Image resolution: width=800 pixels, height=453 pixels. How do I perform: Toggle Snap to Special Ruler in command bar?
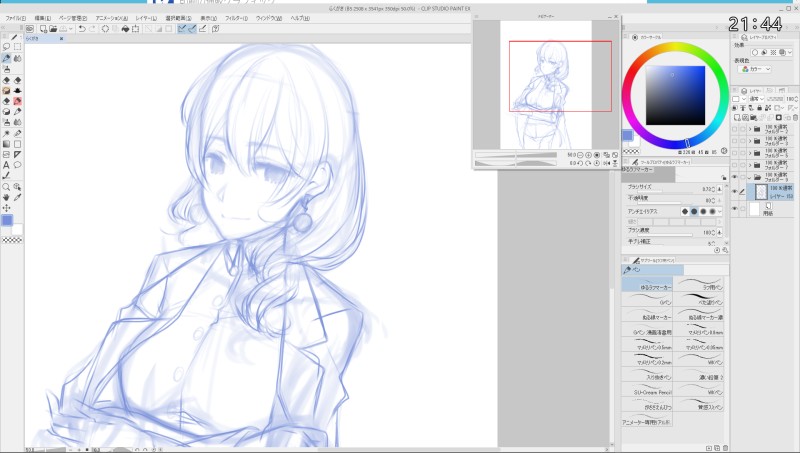coord(192,29)
